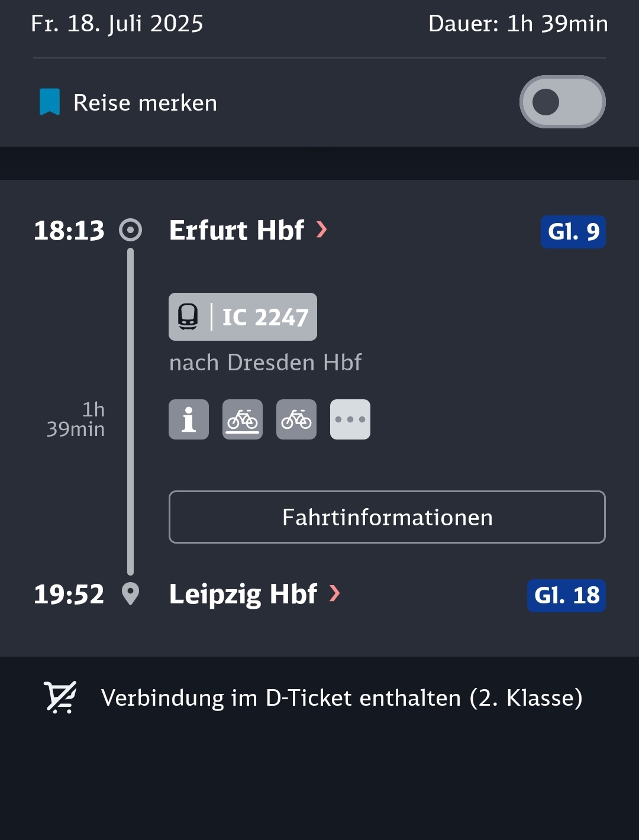Click the departure circle marker at 18:13

pos(130,230)
